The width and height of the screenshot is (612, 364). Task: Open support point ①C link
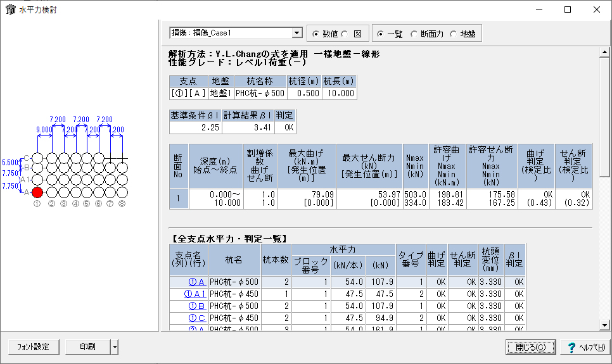pyautogui.click(x=197, y=318)
